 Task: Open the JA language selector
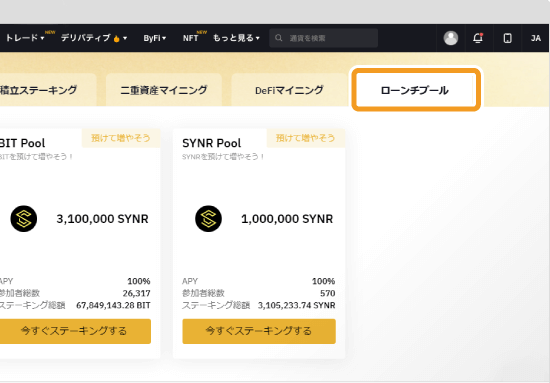[x=536, y=38]
